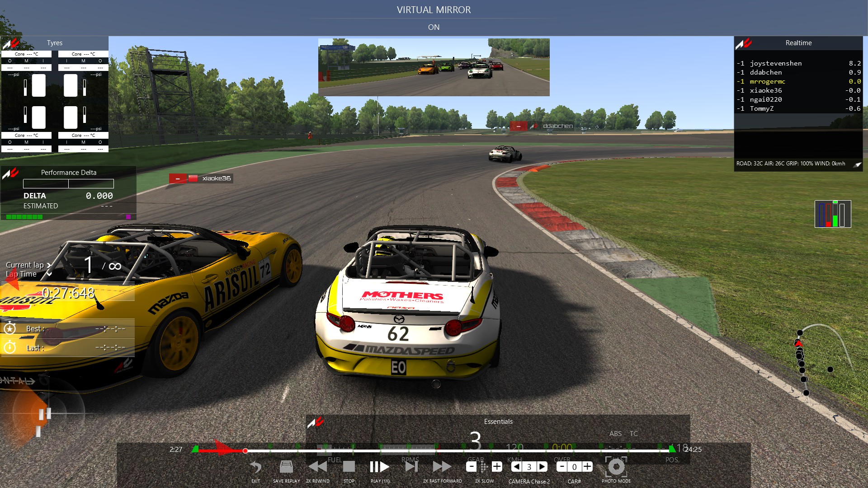
Task: Exit the replay with the Exit arrow
Action: (255, 467)
